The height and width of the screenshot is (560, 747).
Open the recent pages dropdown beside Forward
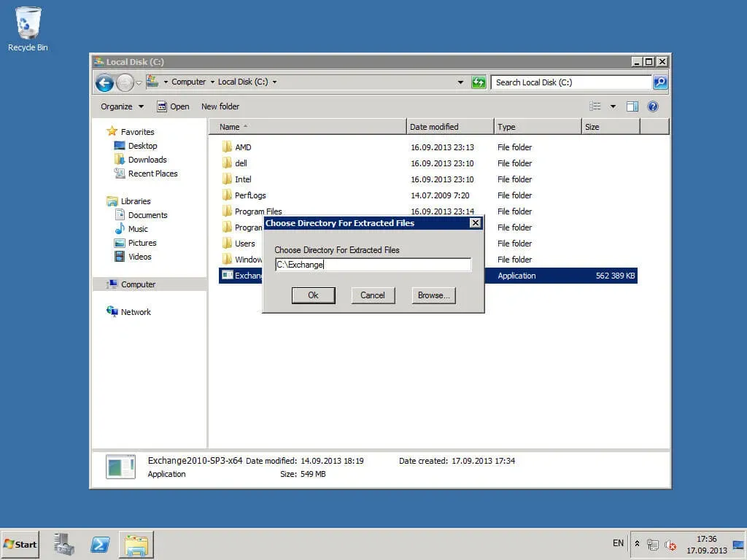(x=139, y=83)
